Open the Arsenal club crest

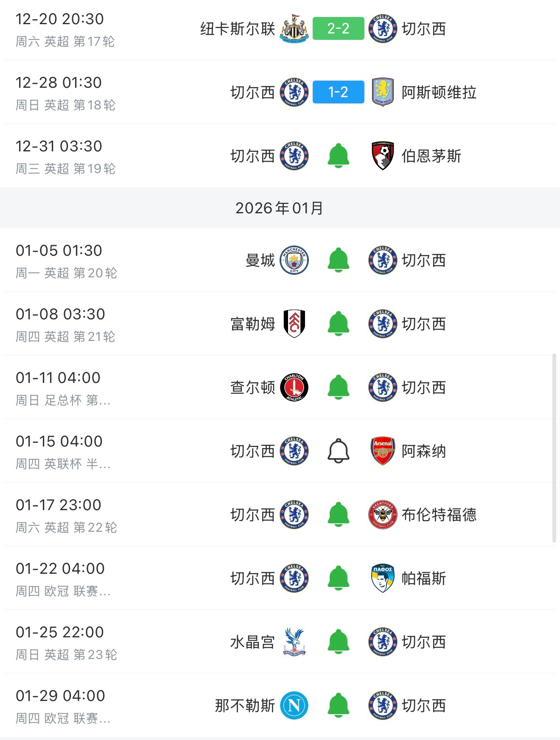(383, 451)
